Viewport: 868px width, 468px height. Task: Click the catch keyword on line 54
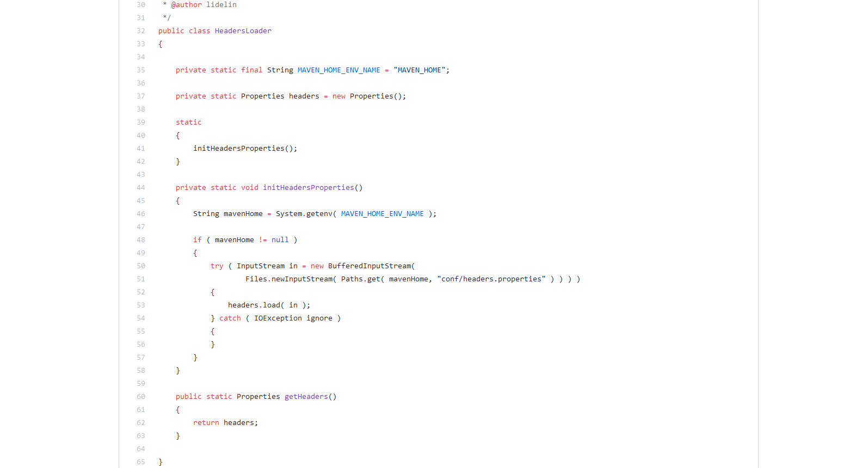tap(230, 318)
